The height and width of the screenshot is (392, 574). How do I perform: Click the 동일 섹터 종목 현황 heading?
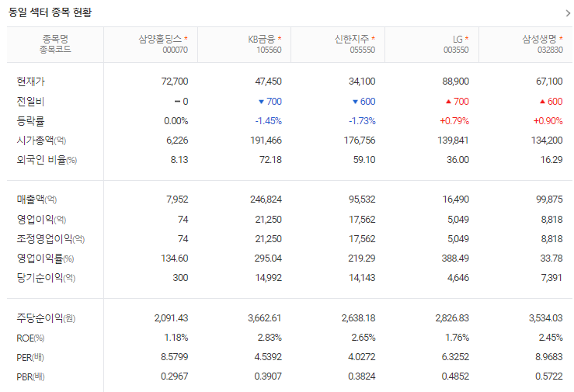[50, 12]
